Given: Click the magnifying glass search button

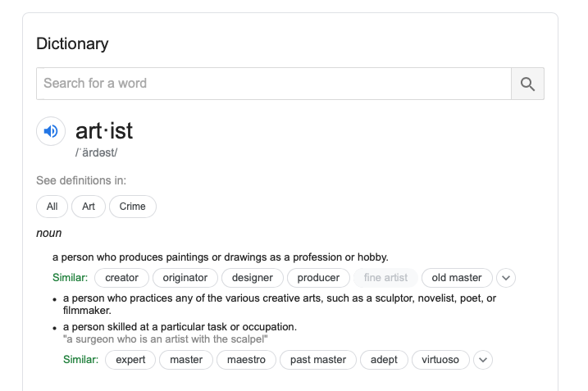Looking at the screenshot, I should 527,84.
